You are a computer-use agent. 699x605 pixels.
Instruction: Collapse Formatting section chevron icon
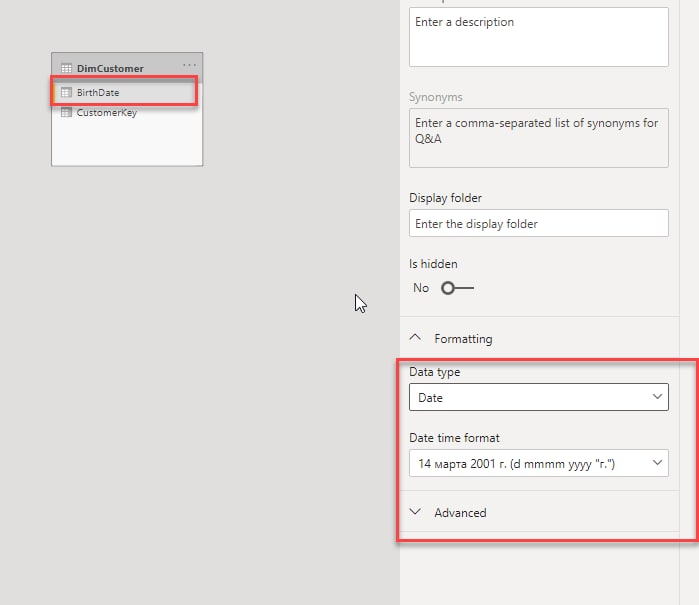pos(415,337)
